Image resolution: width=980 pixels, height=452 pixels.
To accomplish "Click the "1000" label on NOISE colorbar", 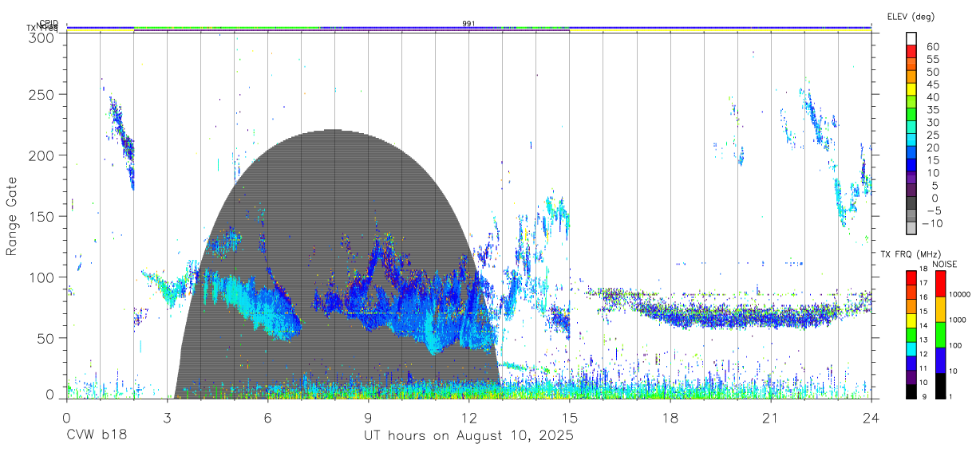I will click(958, 320).
